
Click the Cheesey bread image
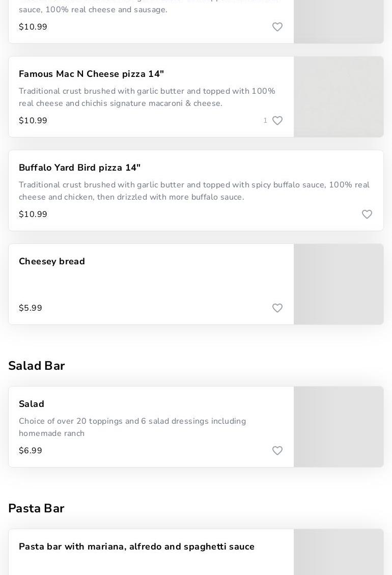339,284
